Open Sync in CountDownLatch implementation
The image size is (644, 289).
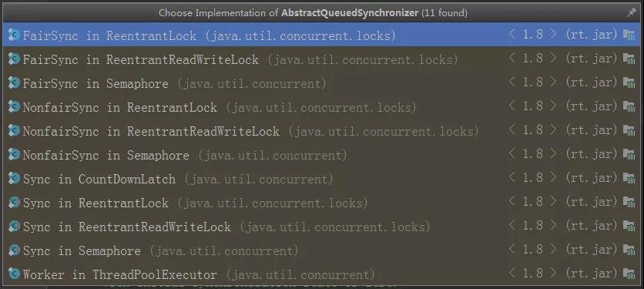(321, 178)
